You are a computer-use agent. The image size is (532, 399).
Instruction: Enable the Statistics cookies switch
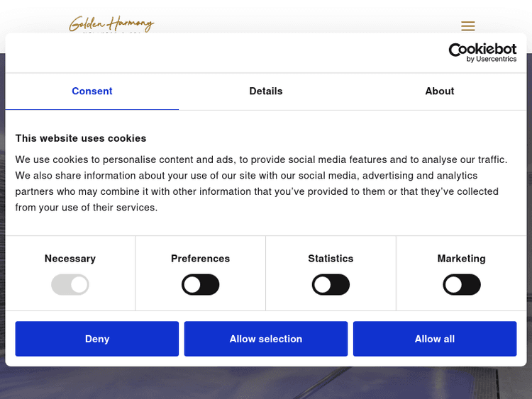click(x=331, y=284)
